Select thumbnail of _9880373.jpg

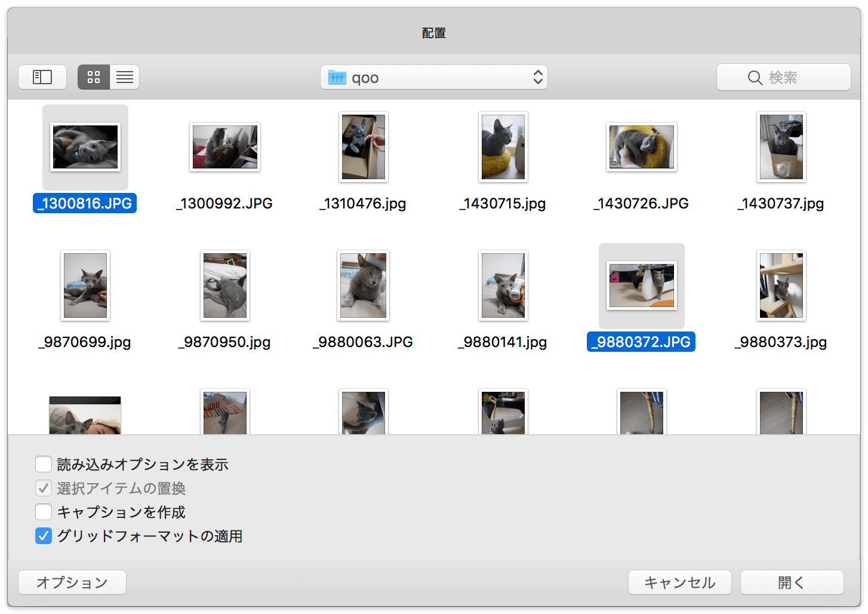click(x=781, y=285)
